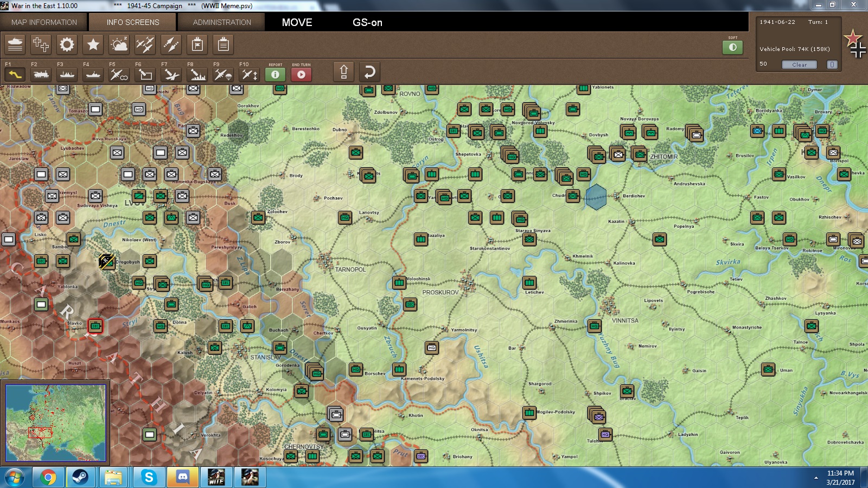Image resolution: width=868 pixels, height=488 pixels.
Task: Select the F9 air transport parachute mode
Action: pyautogui.click(x=223, y=74)
